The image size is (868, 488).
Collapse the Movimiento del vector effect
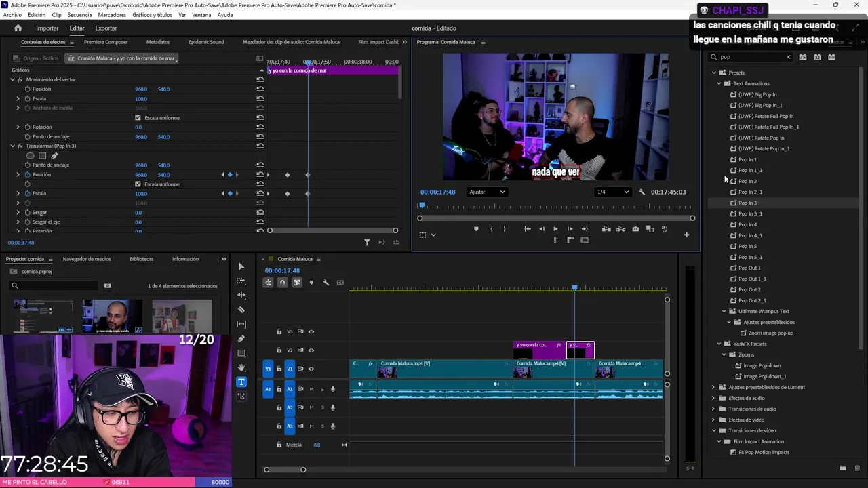point(12,79)
